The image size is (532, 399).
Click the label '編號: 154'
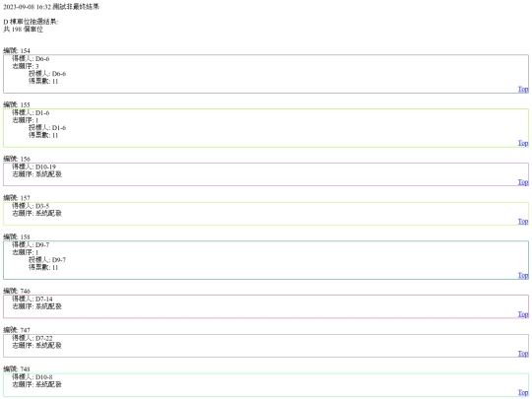(x=17, y=51)
